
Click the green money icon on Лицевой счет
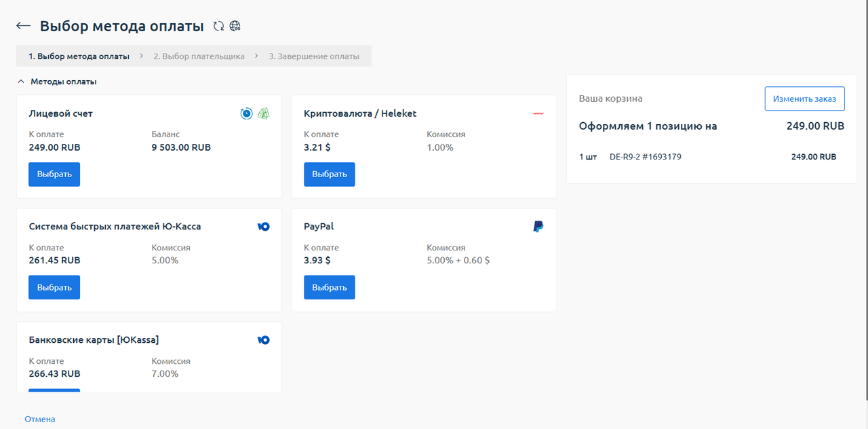coord(263,113)
